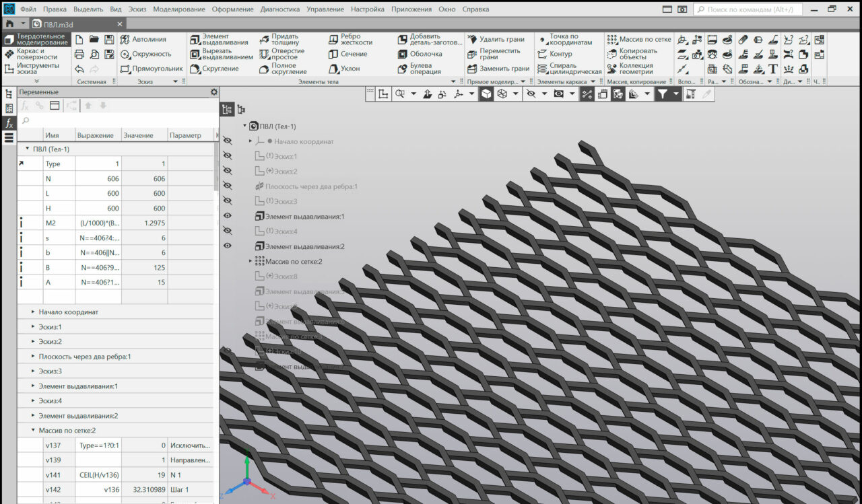Collapse ПВЛ (Тел-1) variables group
The image size is (862, 504).
28,149
